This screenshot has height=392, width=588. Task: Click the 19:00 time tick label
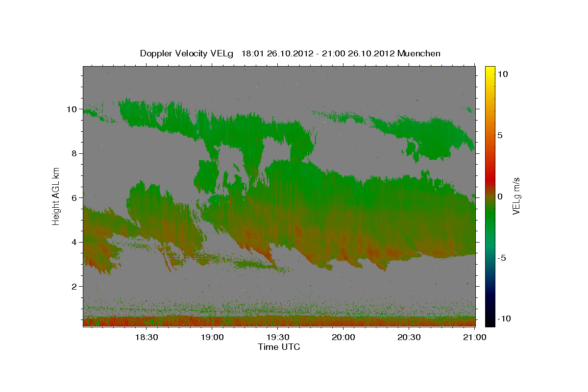click(212, 338)
